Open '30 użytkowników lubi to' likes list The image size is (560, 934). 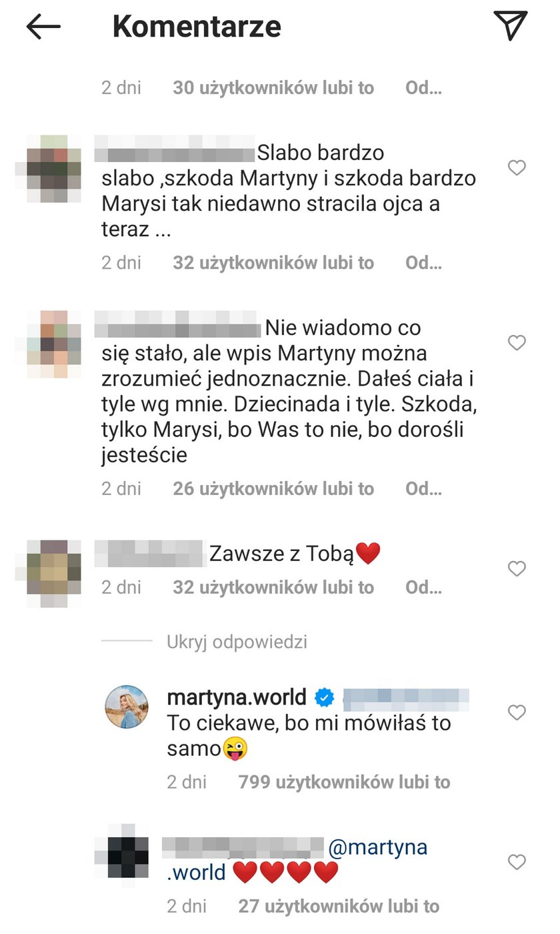click(x=273, y=88)
